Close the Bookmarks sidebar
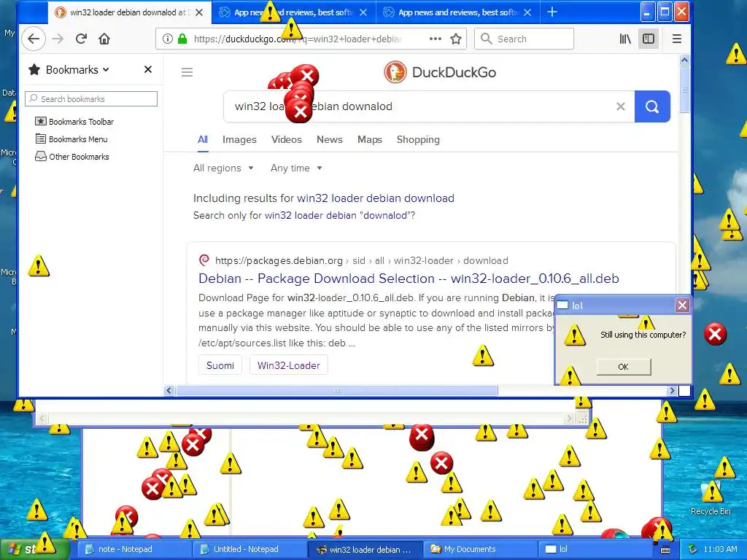The height and width of the screenshot is (560, 747). 148,69
